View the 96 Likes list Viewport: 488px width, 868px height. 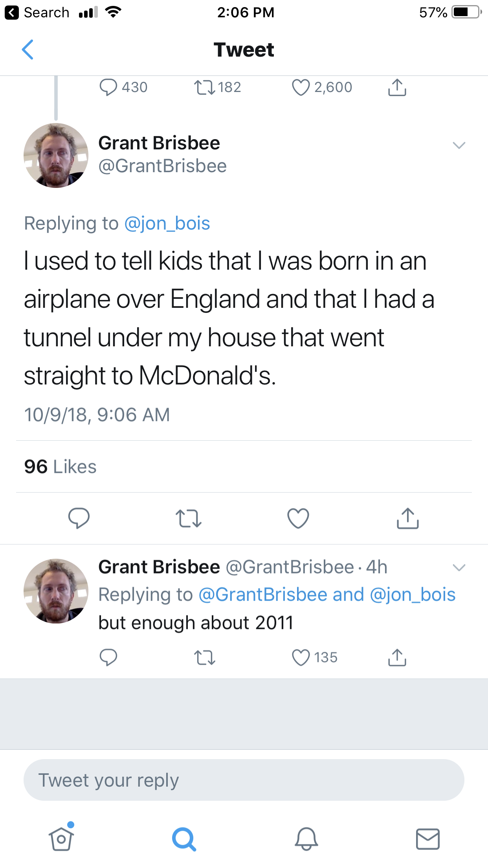click(x=60, y=467)
